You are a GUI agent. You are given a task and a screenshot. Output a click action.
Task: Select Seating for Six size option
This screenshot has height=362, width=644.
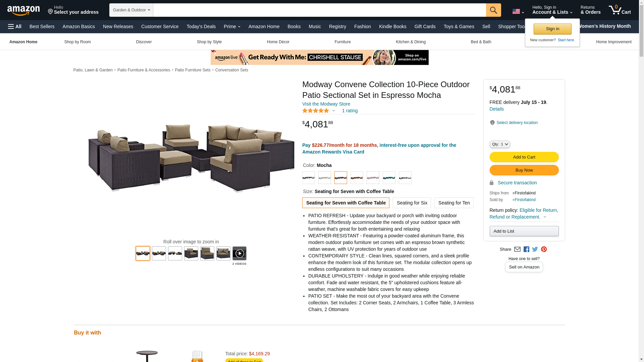click(x=412, y=203)
